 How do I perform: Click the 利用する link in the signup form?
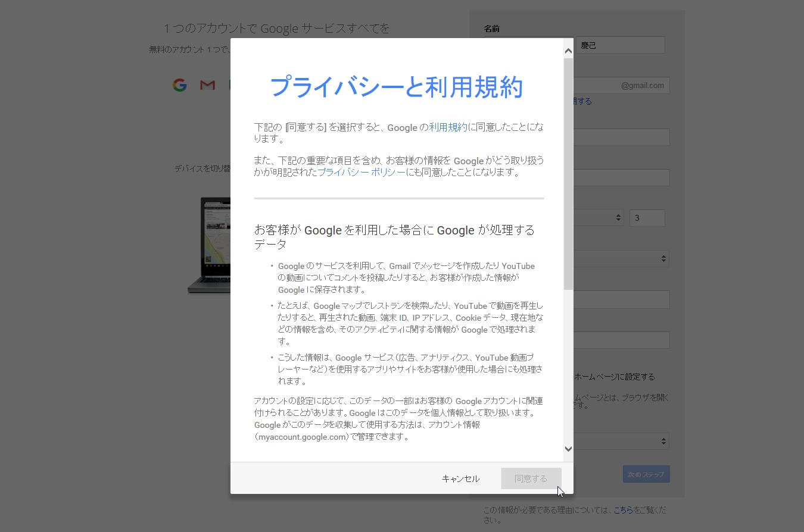583,101
